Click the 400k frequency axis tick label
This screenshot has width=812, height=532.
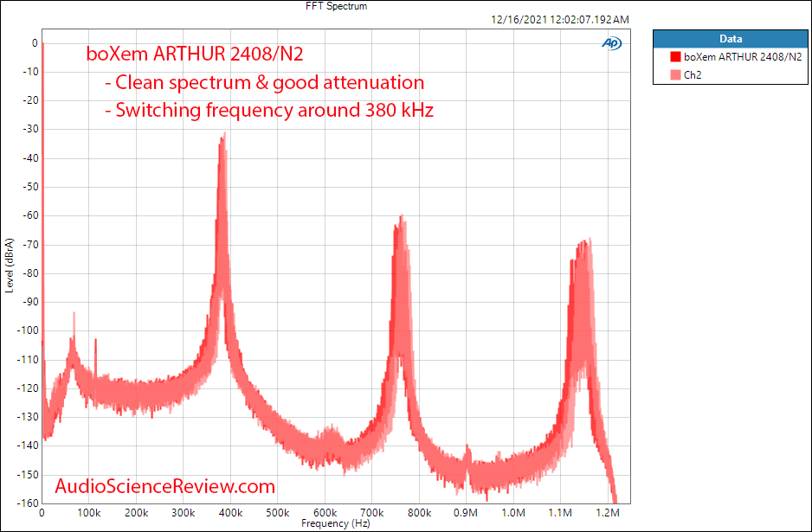[230, 513]
